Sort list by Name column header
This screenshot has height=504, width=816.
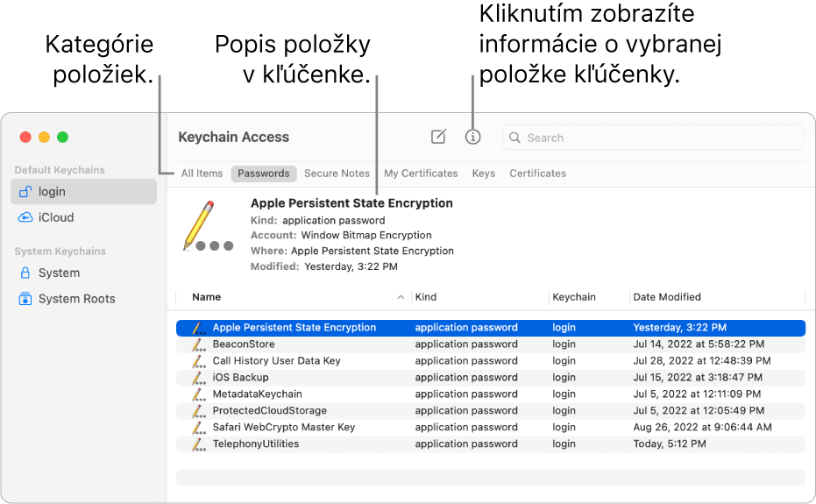point(207,297)
